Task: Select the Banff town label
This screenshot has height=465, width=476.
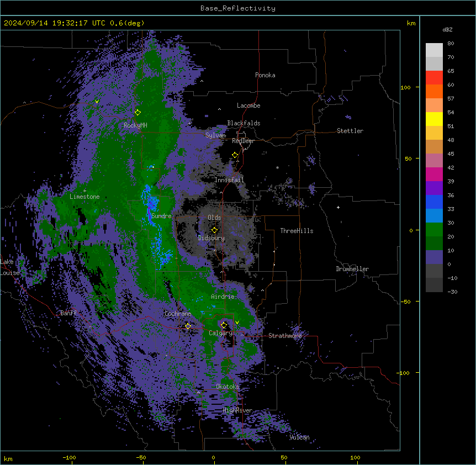Action: click(x=68, y=313)
